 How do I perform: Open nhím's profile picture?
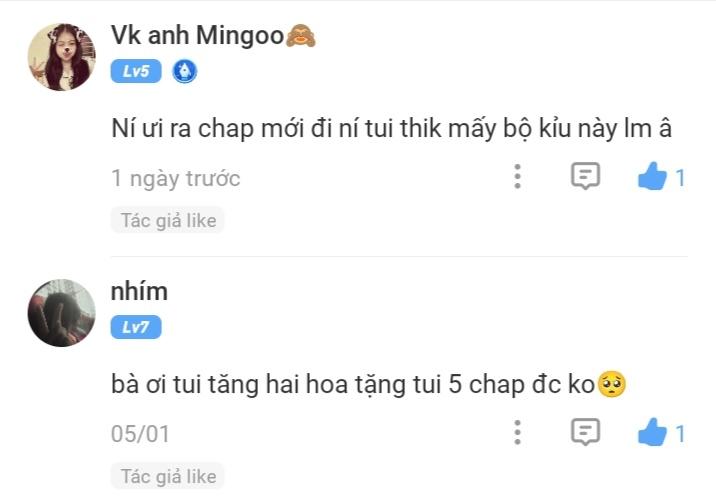coord(62,313)
